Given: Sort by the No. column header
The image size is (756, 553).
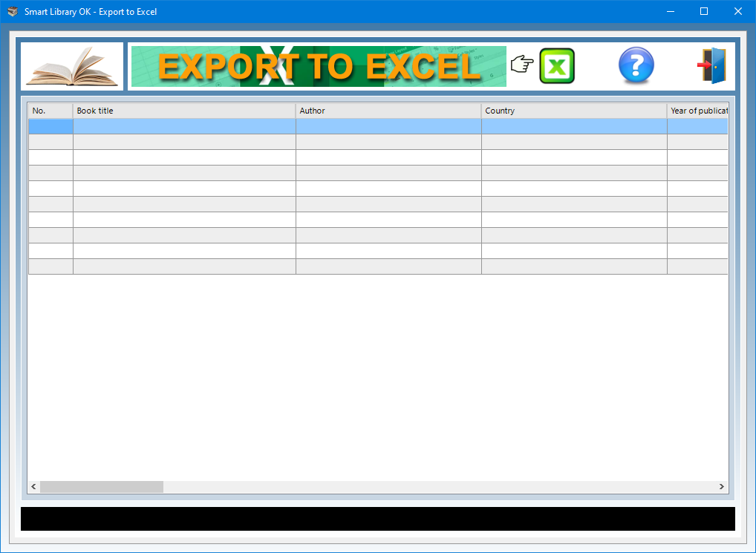Looking at the screenshot, I should click(x=50, y=111).
